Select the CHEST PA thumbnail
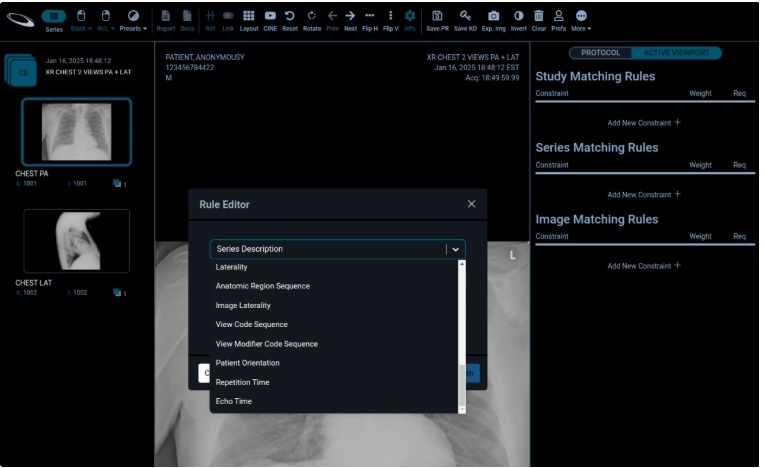Screen dimensions: 764x468 coord(76,132)
